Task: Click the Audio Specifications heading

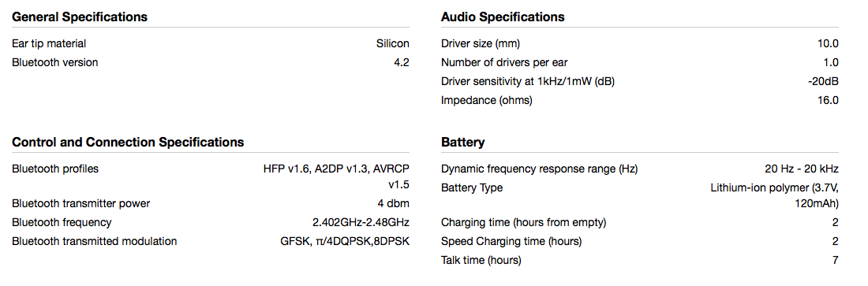Action: point(503,17)
